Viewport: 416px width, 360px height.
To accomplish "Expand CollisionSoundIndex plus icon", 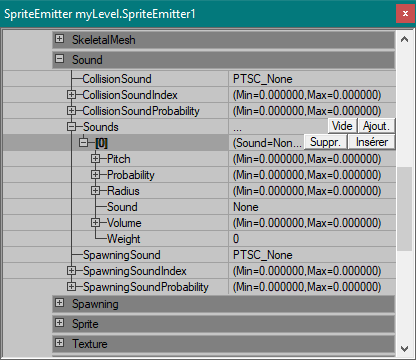I will tap(71, 95).
